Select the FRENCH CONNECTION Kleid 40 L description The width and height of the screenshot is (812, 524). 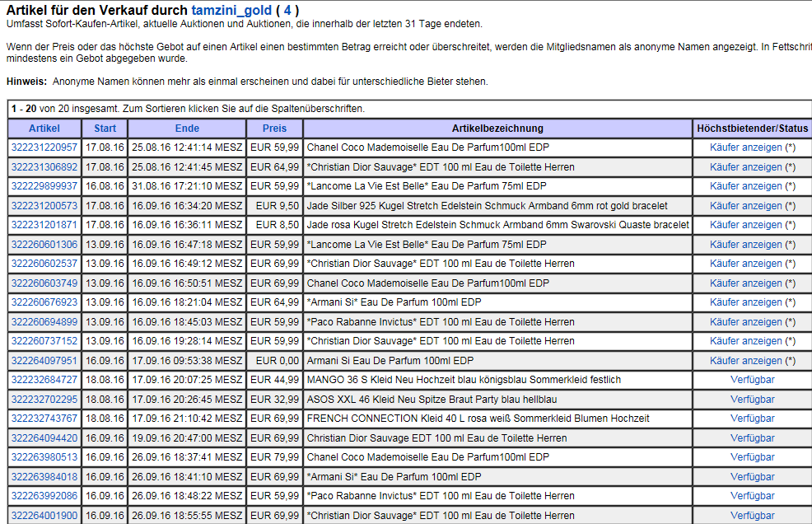pyautogui.click(x=478, y=419)
